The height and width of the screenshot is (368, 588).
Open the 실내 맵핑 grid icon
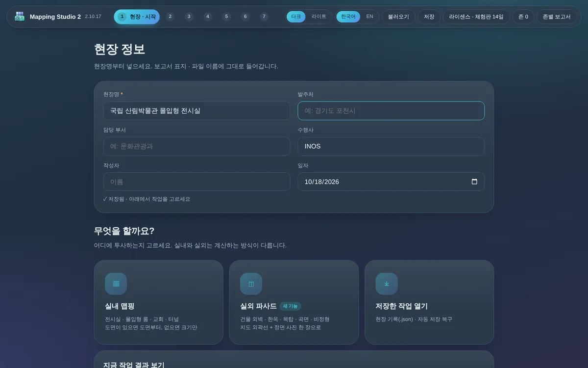[116, 284]
